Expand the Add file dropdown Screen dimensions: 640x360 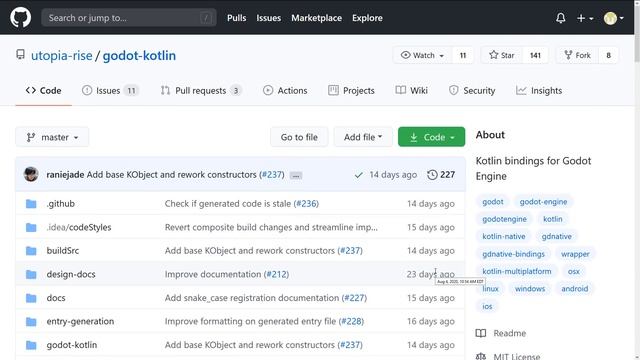tap(363, 137)
